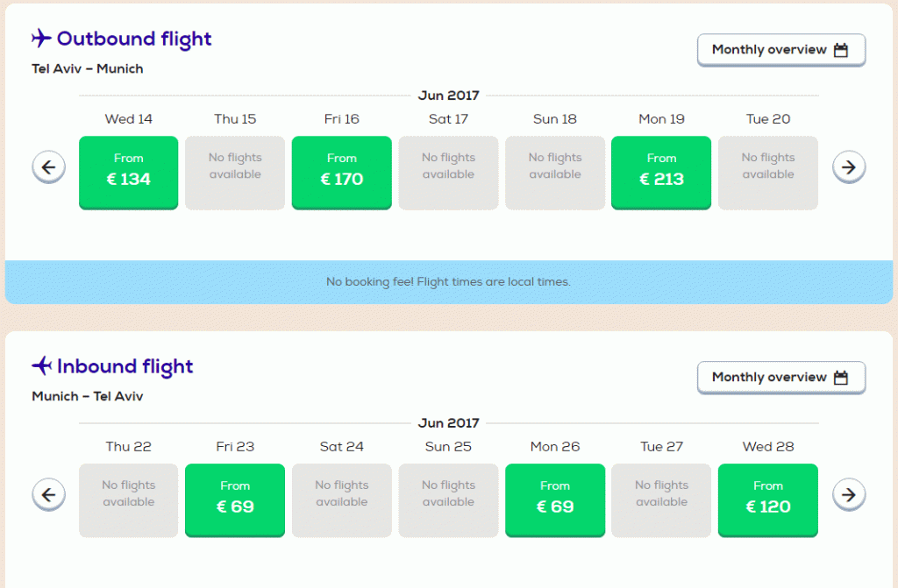Click the inbound flight airplane icon
The image size is (898, 588).
click(41, 365)
